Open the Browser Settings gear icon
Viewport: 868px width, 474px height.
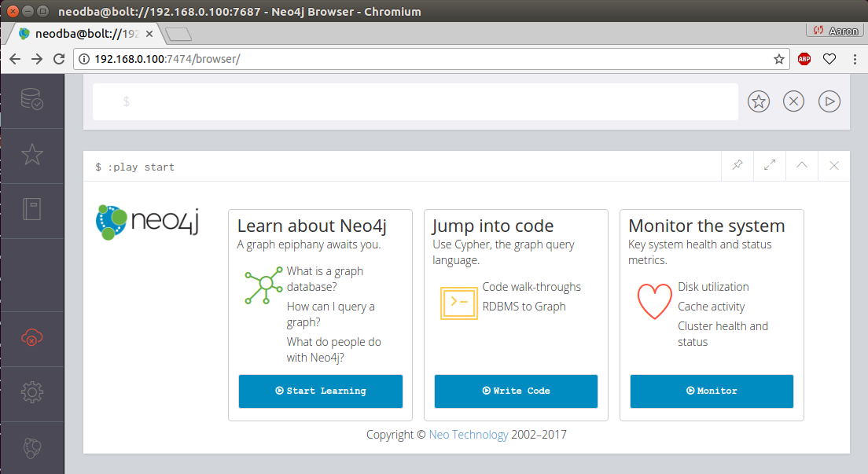(x=31, y=391)
